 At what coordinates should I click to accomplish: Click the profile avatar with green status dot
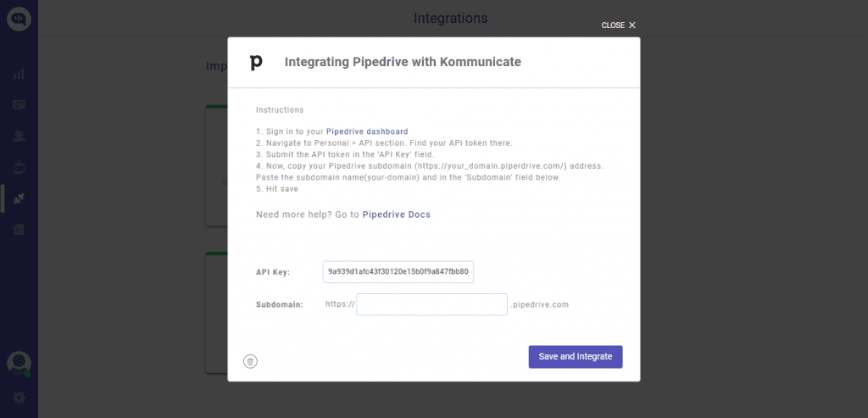(x=19, y=365)
